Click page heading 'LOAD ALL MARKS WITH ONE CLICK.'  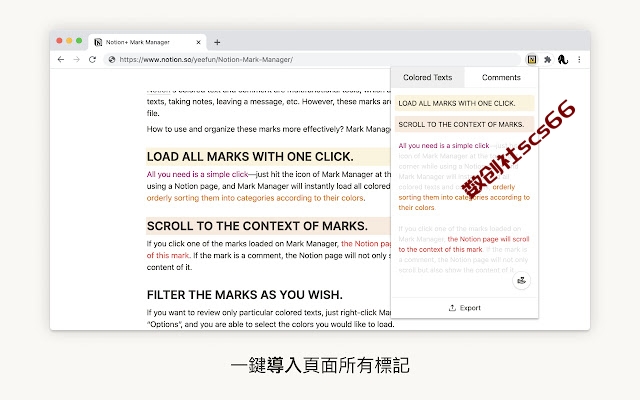tap(250, 157)
